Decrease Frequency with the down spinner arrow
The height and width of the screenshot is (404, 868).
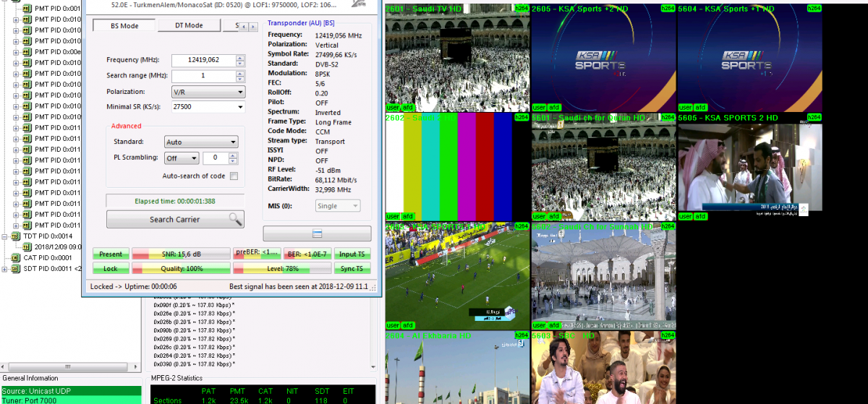coord(241,63)
